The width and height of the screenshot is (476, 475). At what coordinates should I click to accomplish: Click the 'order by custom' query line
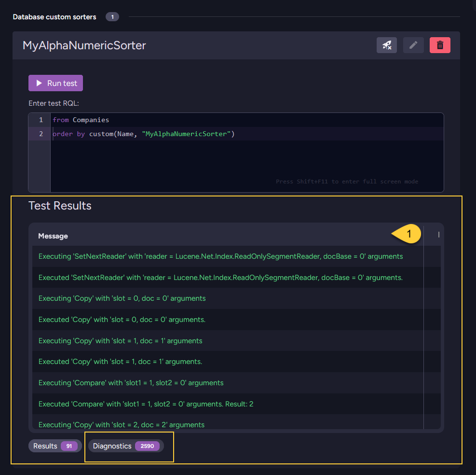tap(143, 134)
